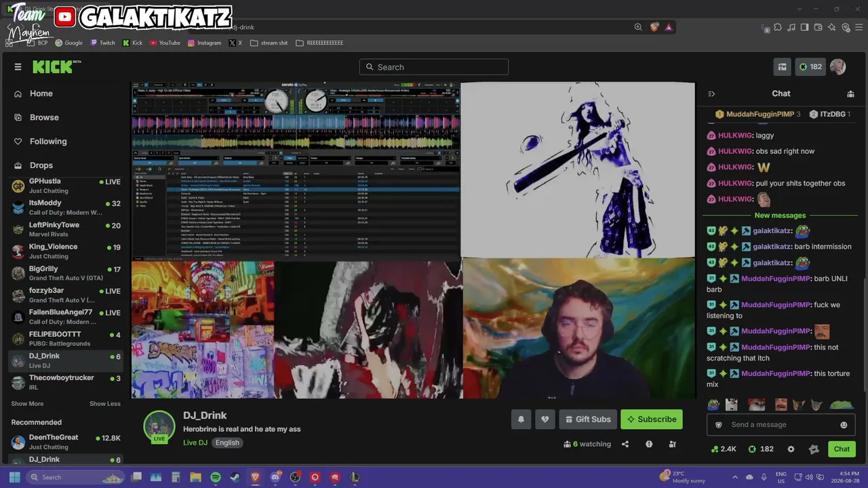This screenshot has width=868, height=488.
Task: Open the Windows Start menu
Action: click(x=15, y=477)
